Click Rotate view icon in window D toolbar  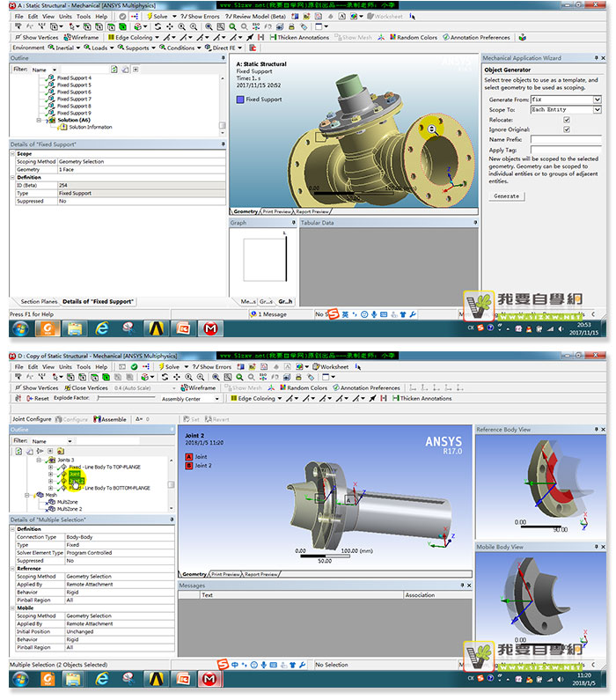point(165,377)
